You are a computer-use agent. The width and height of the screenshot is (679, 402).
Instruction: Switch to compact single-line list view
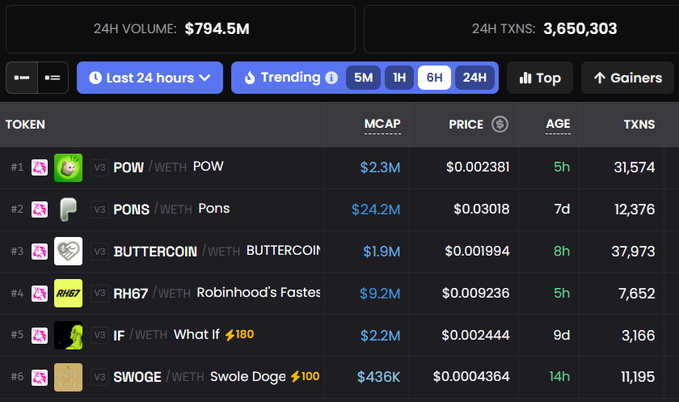(22, 78)
